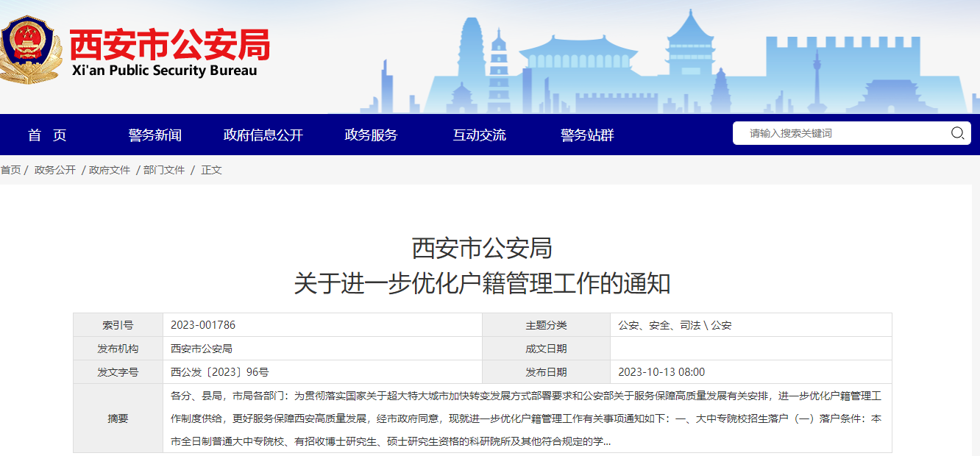Click the 首页 breadcrumb link
Image resolution: width=980 pixels, height=456 pixels.
point(13,170)
